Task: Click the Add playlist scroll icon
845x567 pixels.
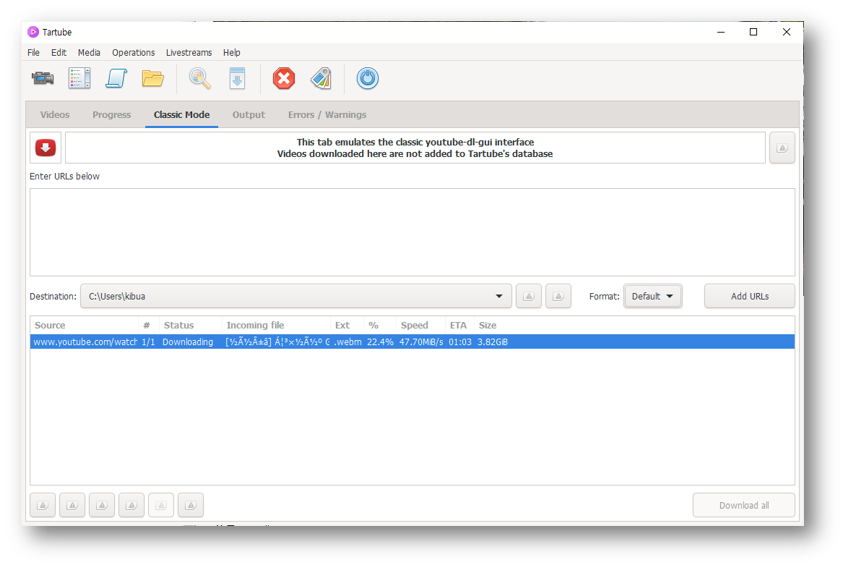Action: [116, 79]
